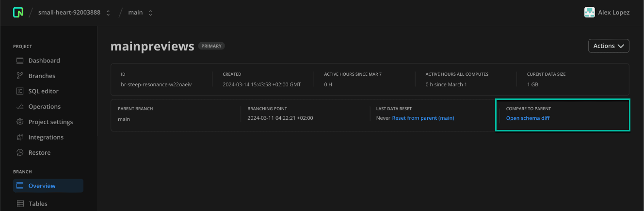Click the Integrations sidebar icon
Screen dimensions: 644x211
click(x=20, y=137)
